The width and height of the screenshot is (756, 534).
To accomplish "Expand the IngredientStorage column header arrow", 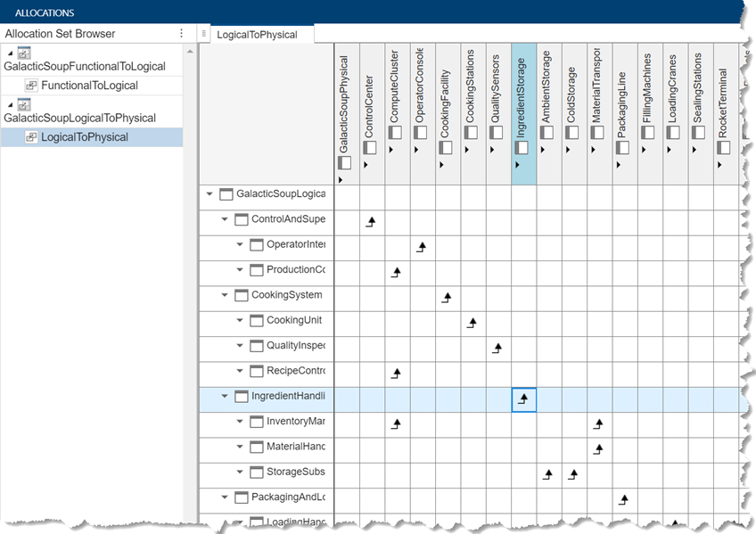I will click(x=517, y=167).
